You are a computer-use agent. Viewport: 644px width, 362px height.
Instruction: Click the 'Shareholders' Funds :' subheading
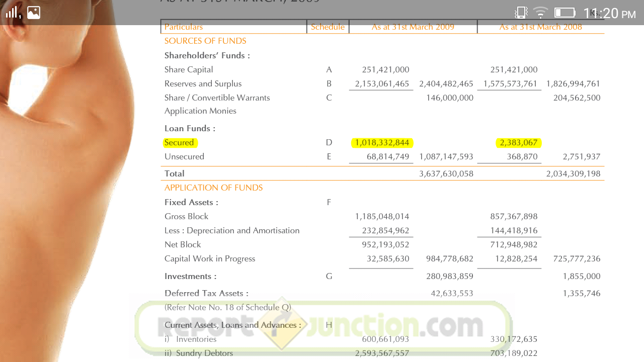[207, 55]
